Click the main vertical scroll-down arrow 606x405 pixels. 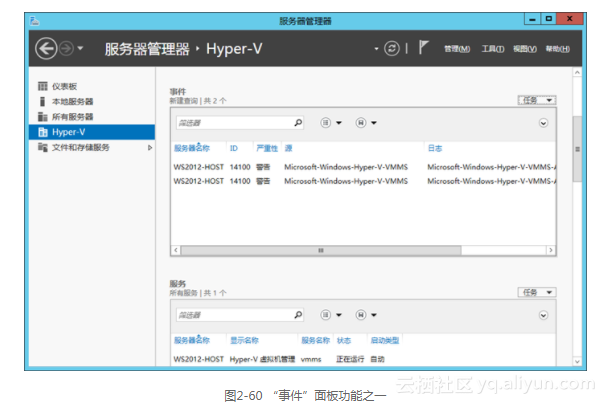[x=577, y=362]
